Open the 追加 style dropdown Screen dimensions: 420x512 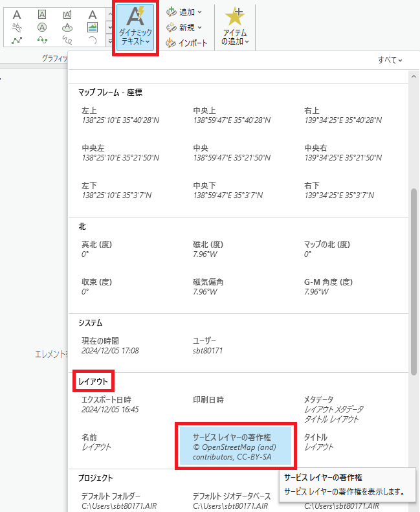click(x=184, y=12)
